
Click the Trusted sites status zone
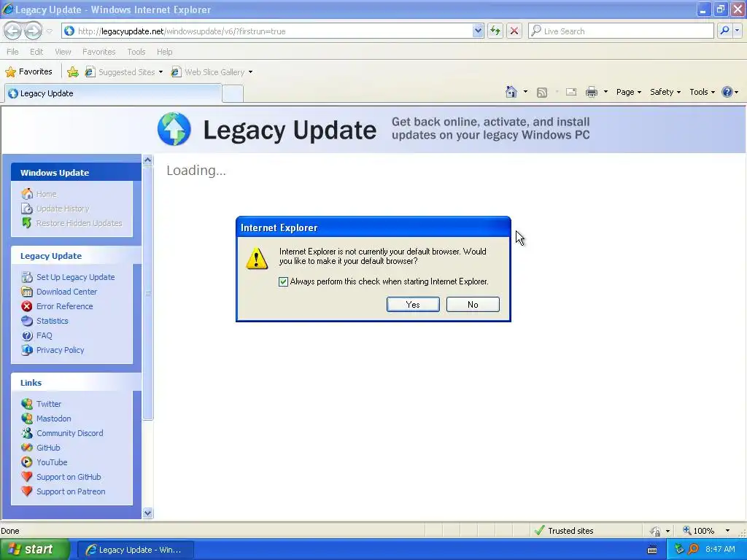click(564, 531)
